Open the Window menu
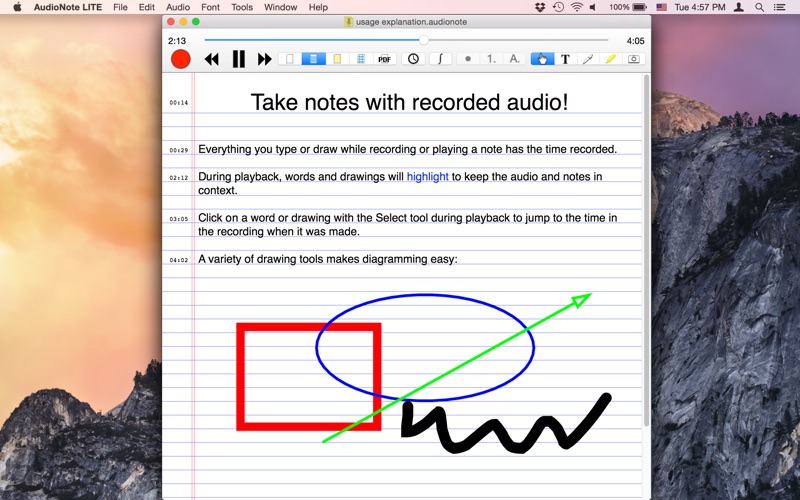The width and height of the screenshot is (800, 500). (x=281, y=7)
